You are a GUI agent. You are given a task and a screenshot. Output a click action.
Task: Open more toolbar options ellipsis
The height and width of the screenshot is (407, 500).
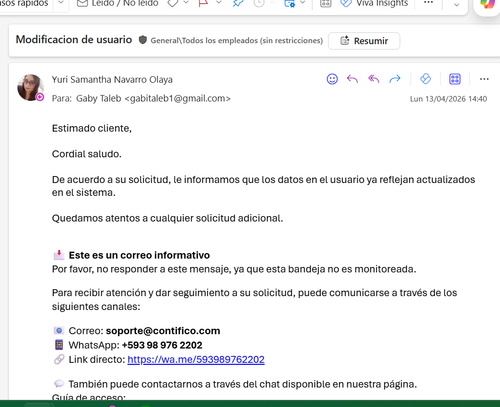[x=428, y=3]
